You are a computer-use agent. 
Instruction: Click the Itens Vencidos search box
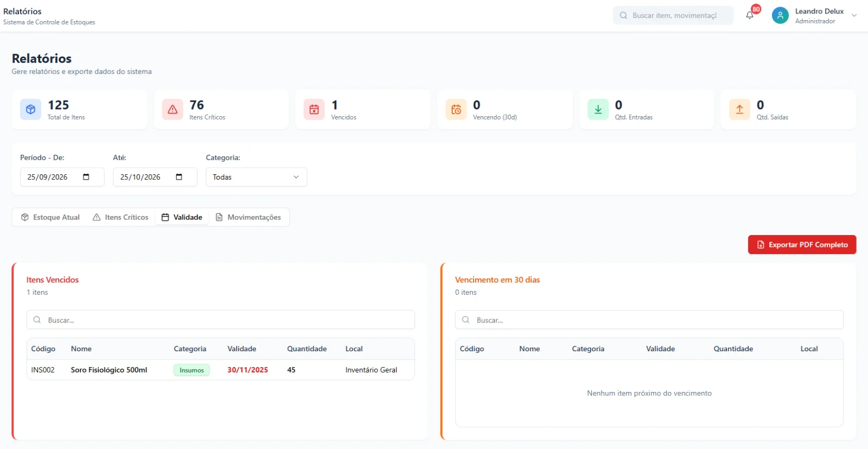coord(221,320)
